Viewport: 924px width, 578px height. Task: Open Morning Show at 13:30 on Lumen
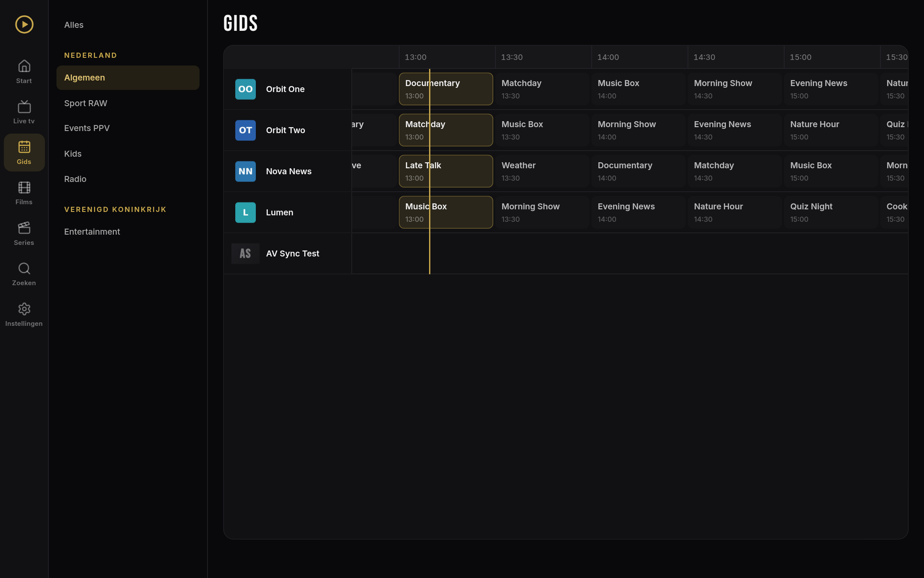click(x=542, y=212)
